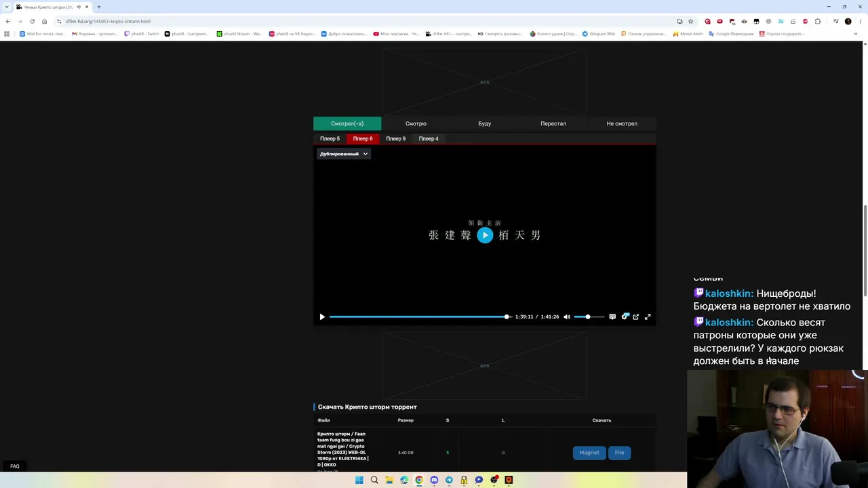
Task: Click the Размер column header
Action: (406, 420)
